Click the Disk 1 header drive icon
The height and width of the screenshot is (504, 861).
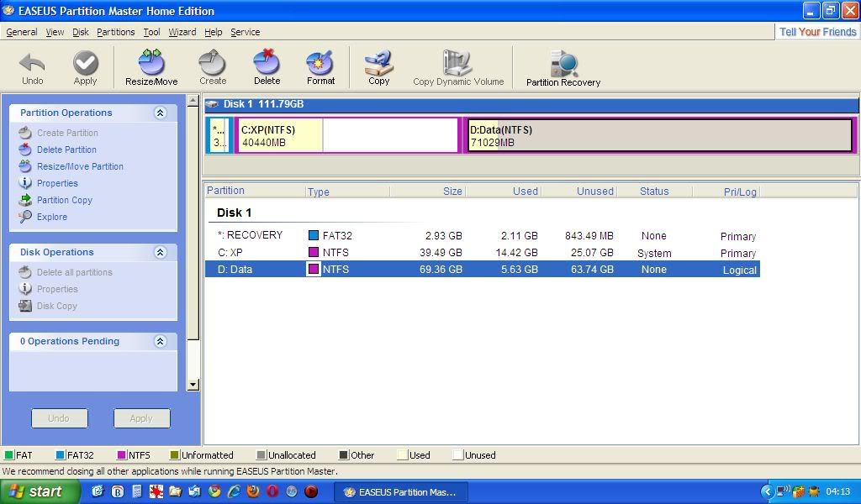click(212, 104)
